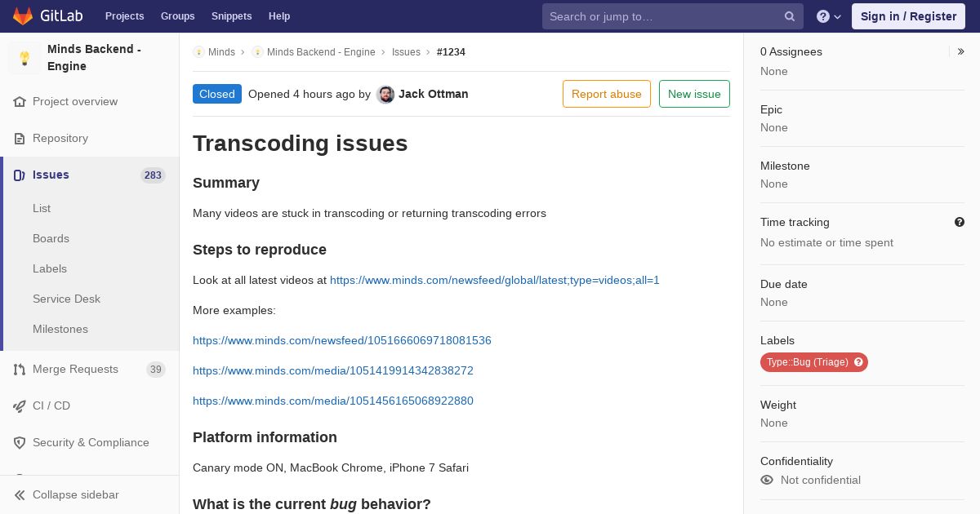Click the Weight heading in sidebar
This screenshot has width=980, height=514.
(x=778, y=405)
